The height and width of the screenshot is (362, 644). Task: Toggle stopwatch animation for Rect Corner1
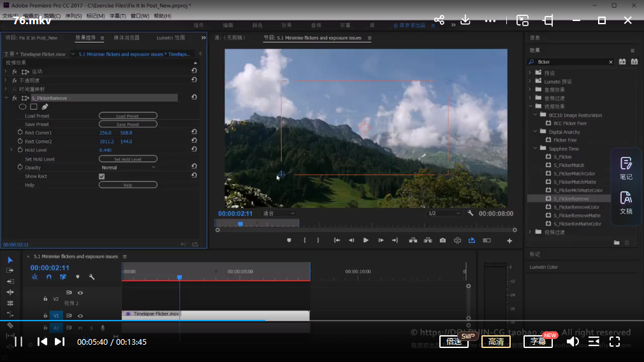(x=20, y=132)
